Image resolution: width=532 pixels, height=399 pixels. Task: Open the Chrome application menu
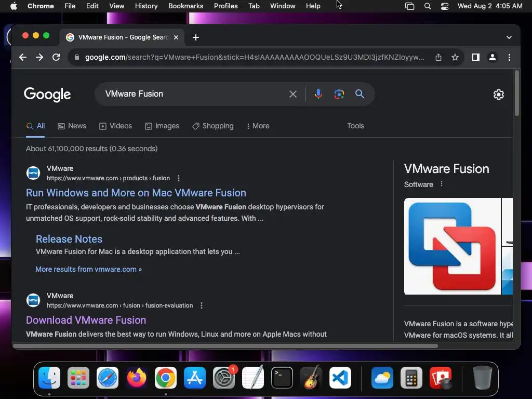41,6
